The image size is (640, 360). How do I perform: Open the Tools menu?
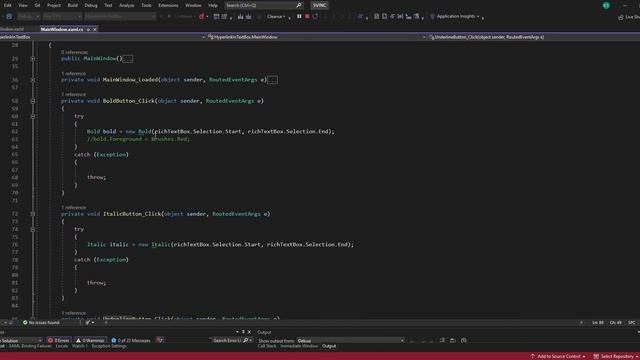pos(146,5)
